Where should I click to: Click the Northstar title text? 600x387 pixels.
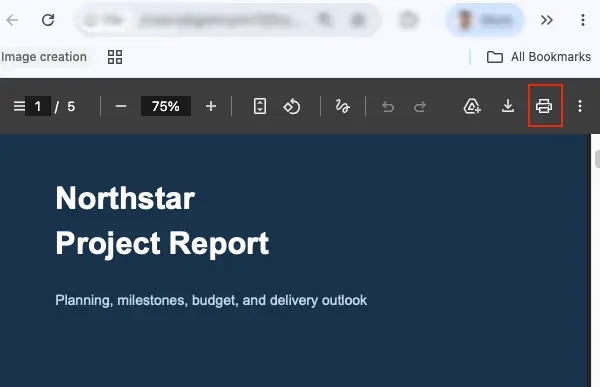(x=125, y=198)
